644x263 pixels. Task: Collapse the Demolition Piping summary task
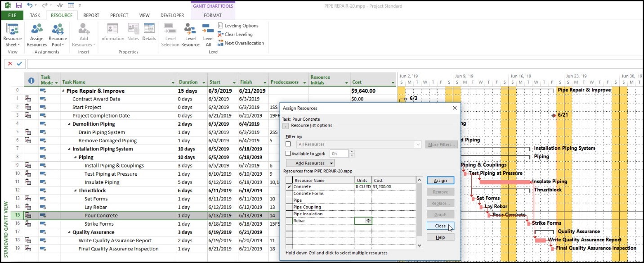point(69,124)
